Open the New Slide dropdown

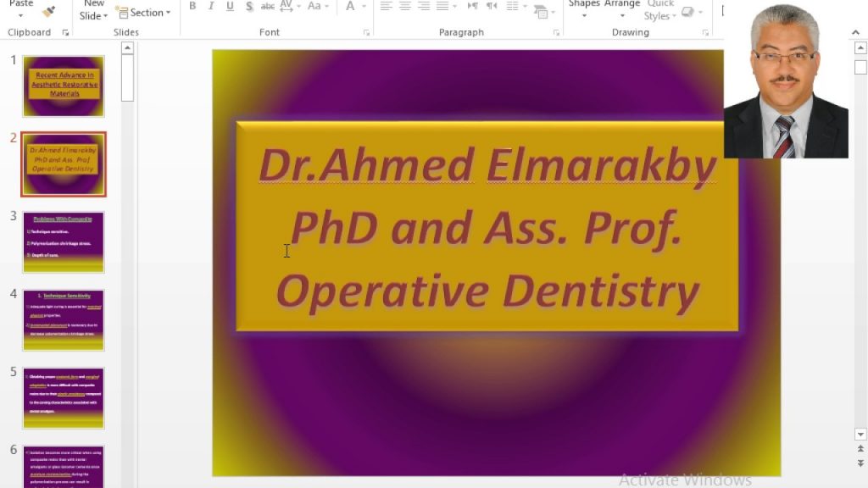pyautogui.click(x=105, y=16)
